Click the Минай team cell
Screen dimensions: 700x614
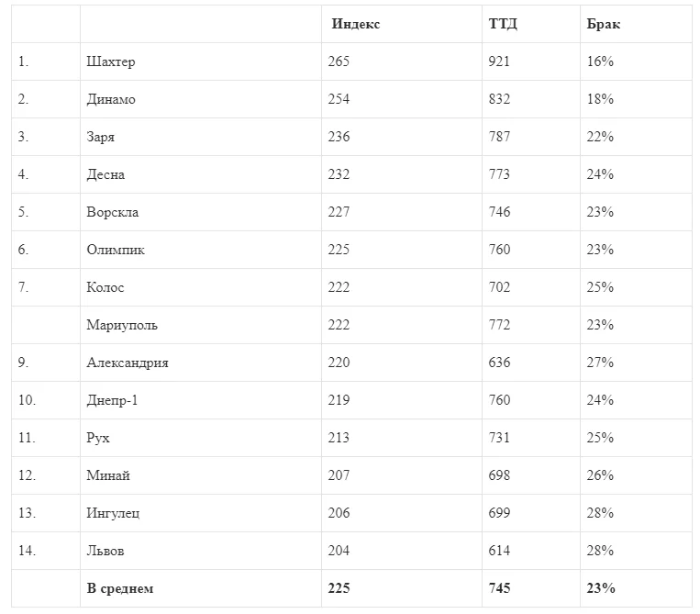pos(108,475)
